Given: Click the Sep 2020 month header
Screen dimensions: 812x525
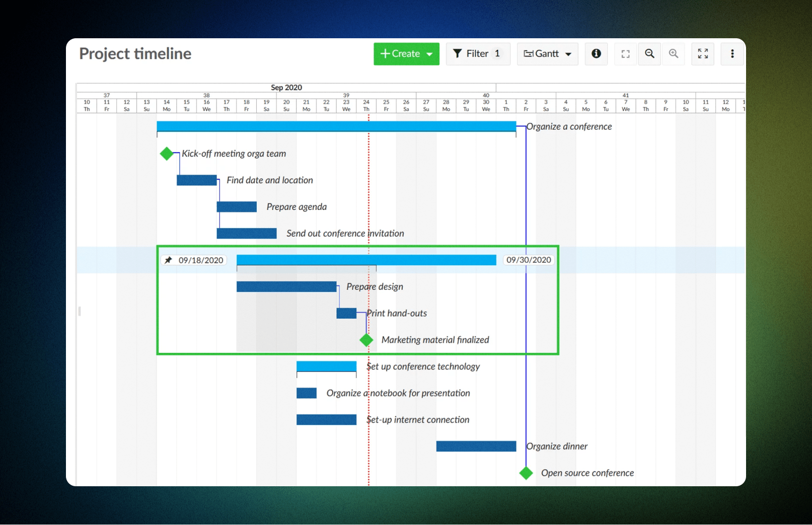Looking at the screenshot, I should [x=286, y=88].
